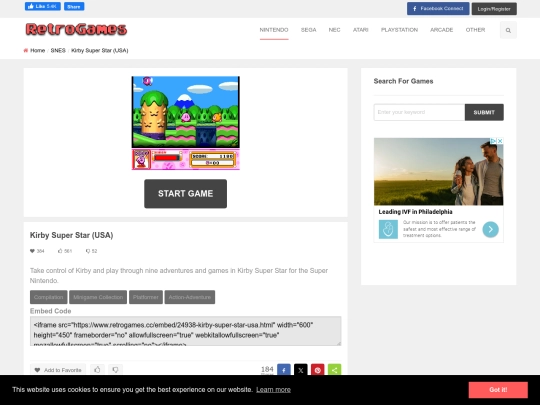The width and height of the screenshot is (540, 405).
Task: Select the Compilation tag
Action: click(x=49, y=297)
